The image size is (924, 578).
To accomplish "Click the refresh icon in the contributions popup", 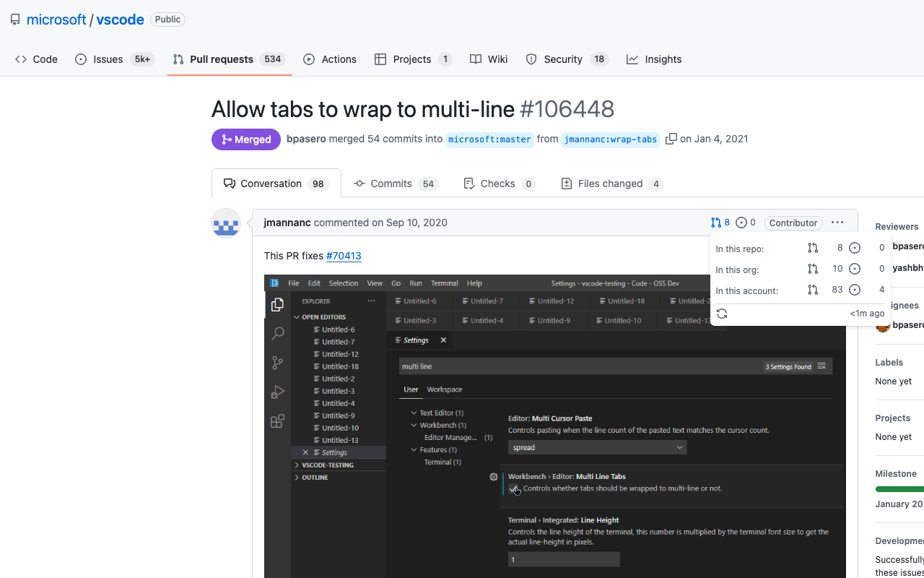I will [722, 314].
